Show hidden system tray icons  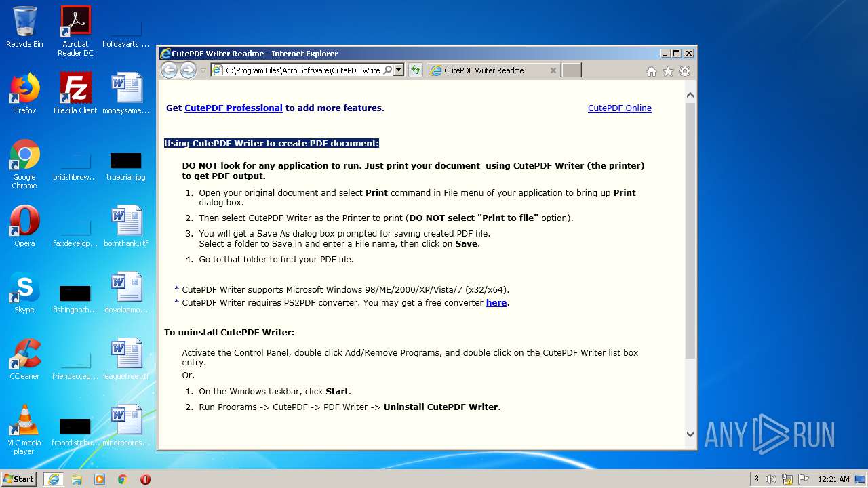pos(756,479)
